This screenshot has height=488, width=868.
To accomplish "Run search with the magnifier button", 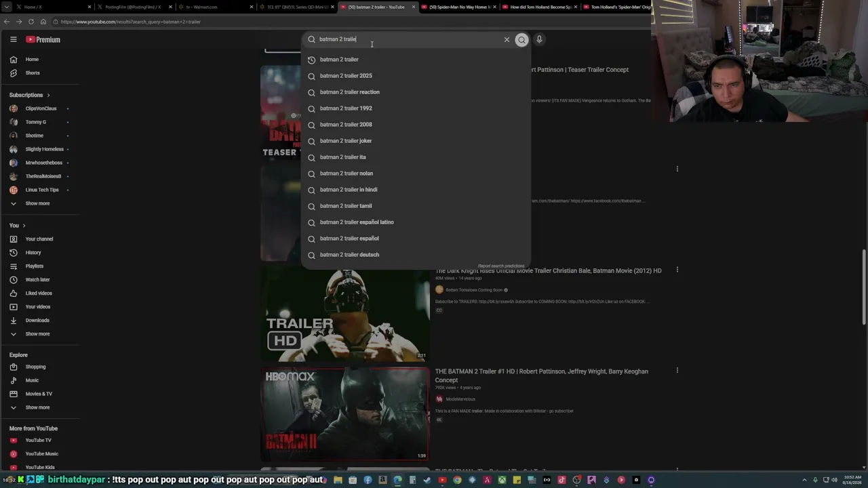I will tap(521, 40).
